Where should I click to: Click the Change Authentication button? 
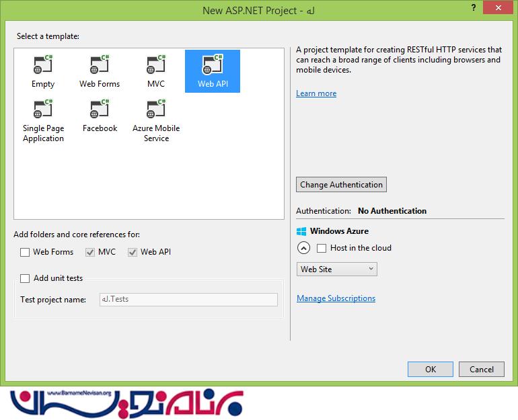[341, 185]
